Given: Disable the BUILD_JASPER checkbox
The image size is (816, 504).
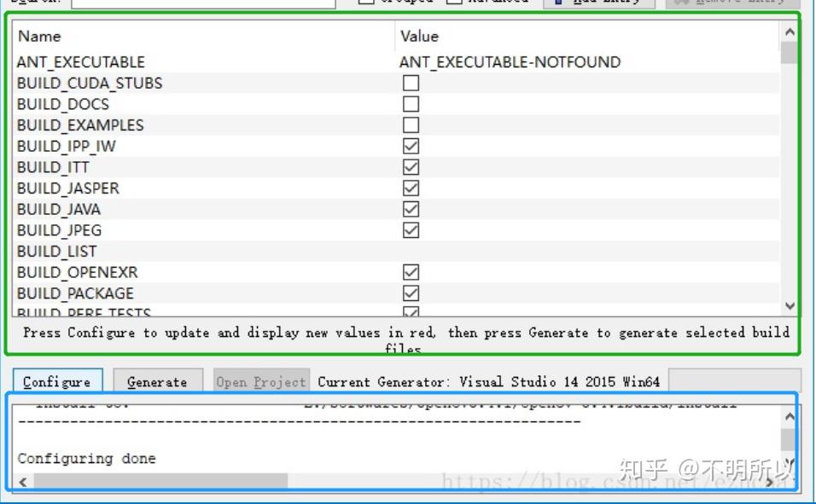Looking at the screenshot, I should pyautogui.click(x=412, y=187).
